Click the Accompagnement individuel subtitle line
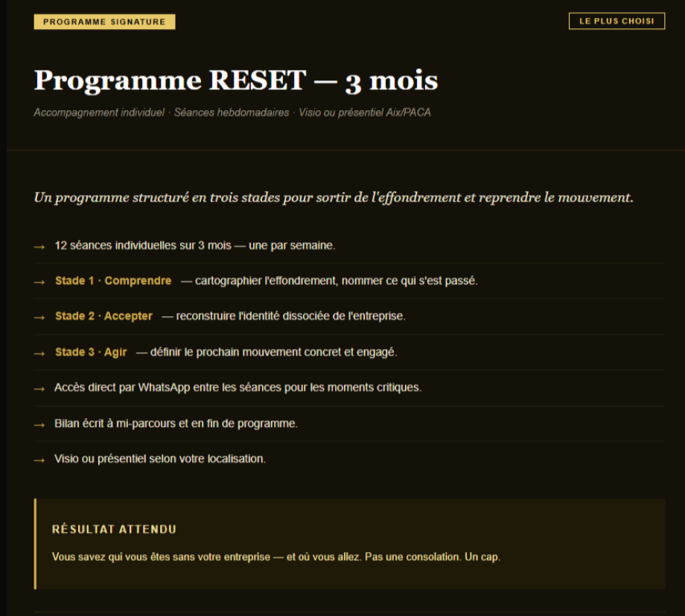685x616 pixels. 232,112
